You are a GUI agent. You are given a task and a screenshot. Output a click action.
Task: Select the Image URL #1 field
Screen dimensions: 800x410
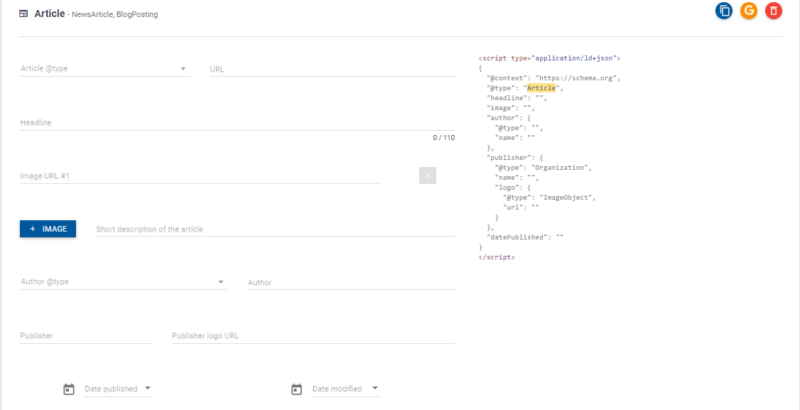199,176
